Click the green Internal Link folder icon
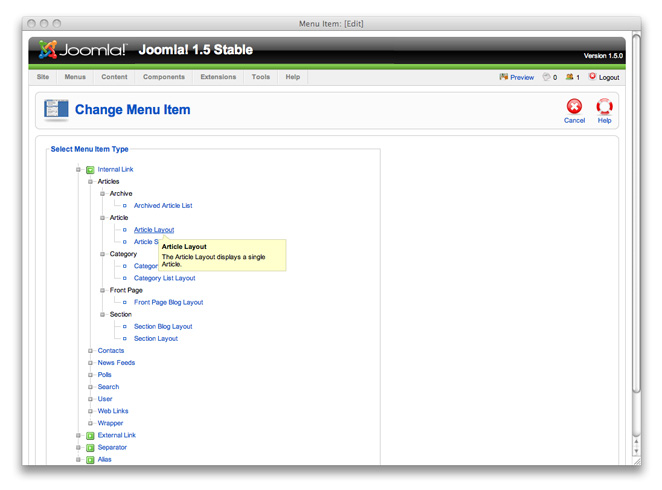The height and width of the screenshot is (490, 662). tap(90, 170)
